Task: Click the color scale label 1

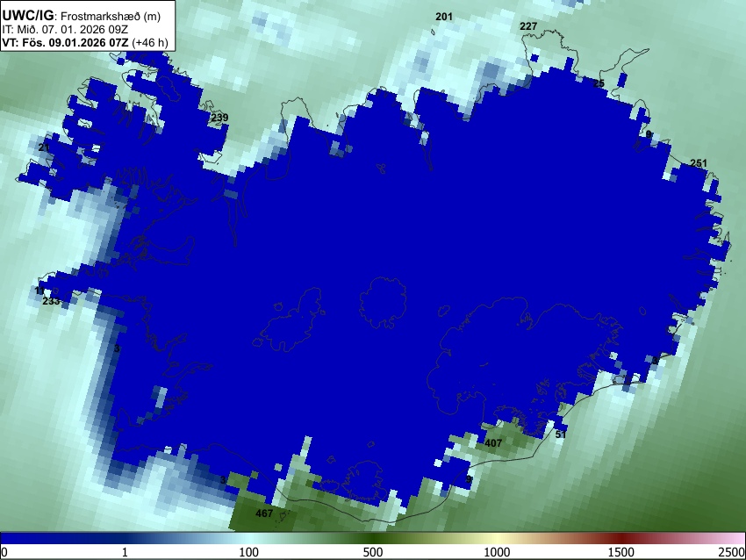Action: (125, 552)
